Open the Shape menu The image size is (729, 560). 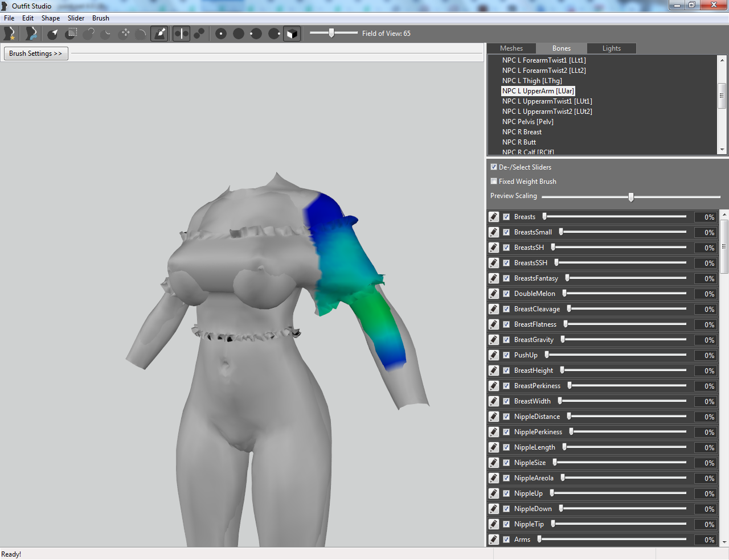51,18
